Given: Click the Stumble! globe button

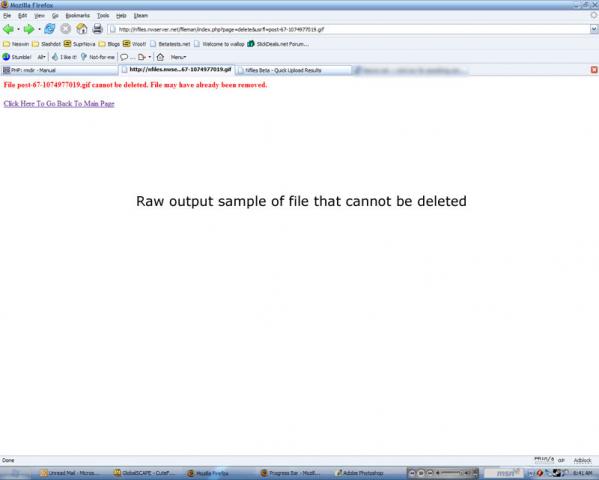Looking at the screenshot, I should [17, 57].
